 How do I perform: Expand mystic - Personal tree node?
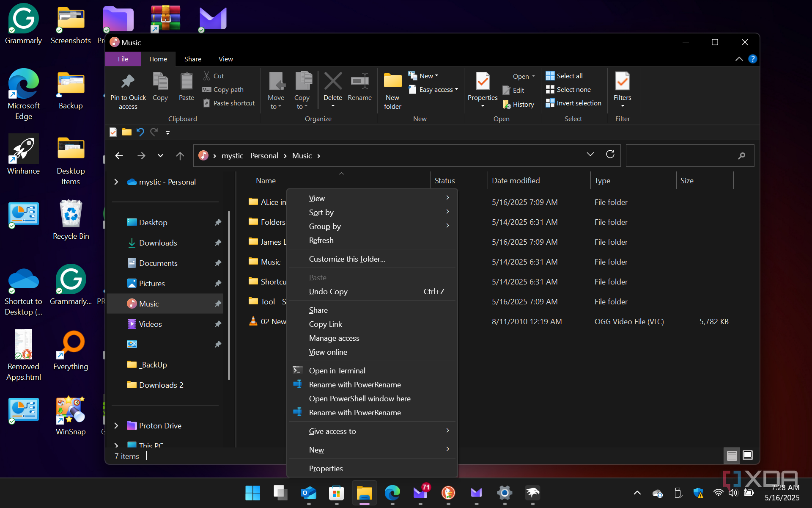[x=116, y=182]
